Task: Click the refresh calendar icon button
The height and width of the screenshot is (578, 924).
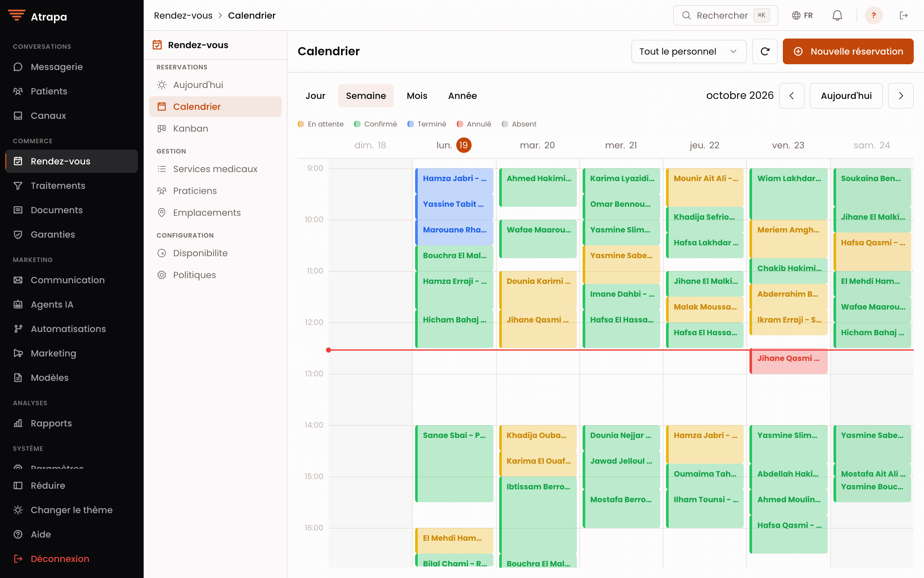Action: (x=765, y=51)
